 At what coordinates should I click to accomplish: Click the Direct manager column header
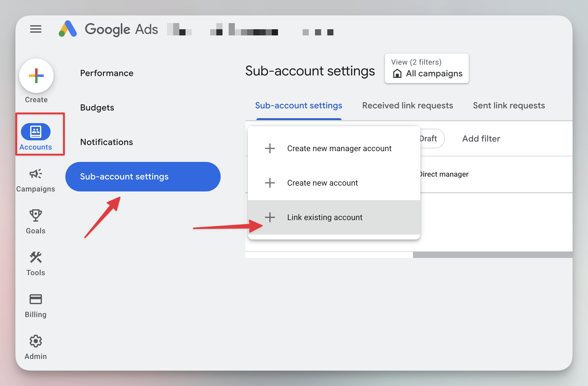click(444, 174)
